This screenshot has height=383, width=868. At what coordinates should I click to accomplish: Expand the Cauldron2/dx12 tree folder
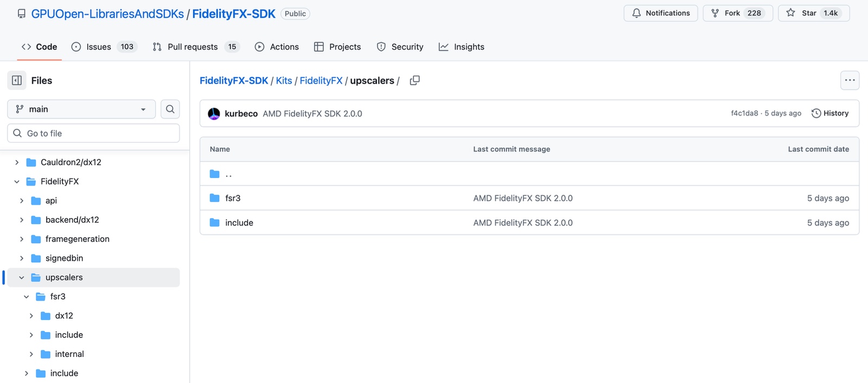17,162
